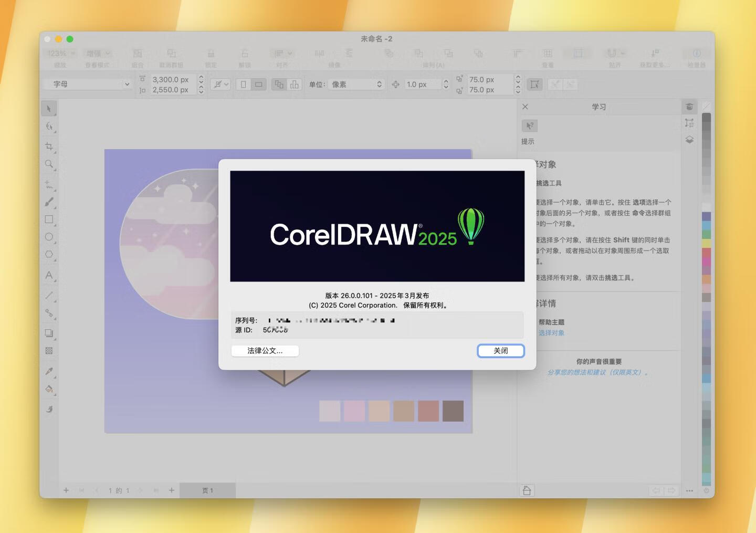Expand the 123% zoom level dropdown

pyautogui.click(x=61, y=54)
